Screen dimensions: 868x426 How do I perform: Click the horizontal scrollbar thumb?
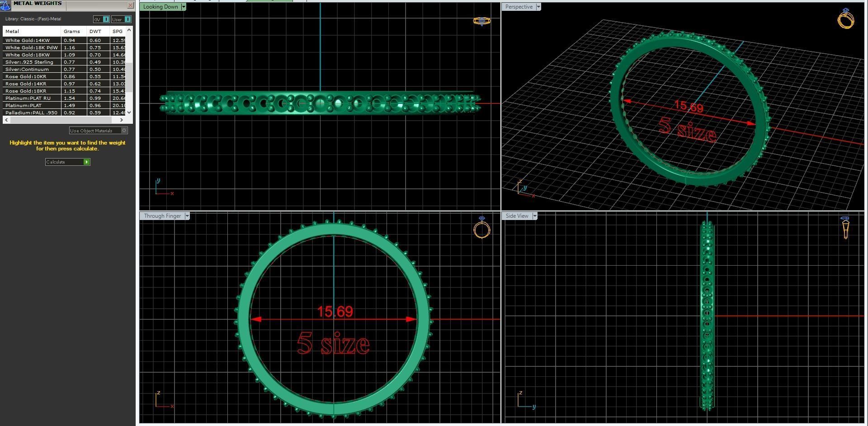(61, 120)
